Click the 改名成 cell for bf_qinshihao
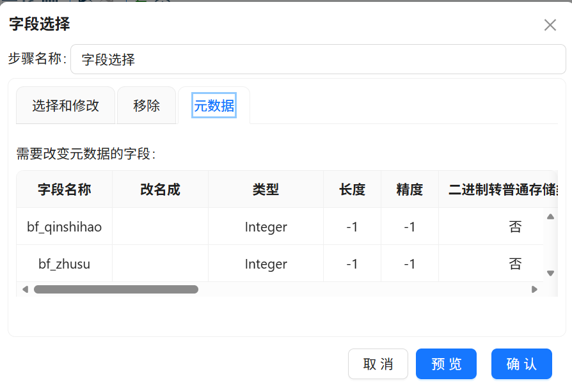The image size is (572, 392). (160, 226)
